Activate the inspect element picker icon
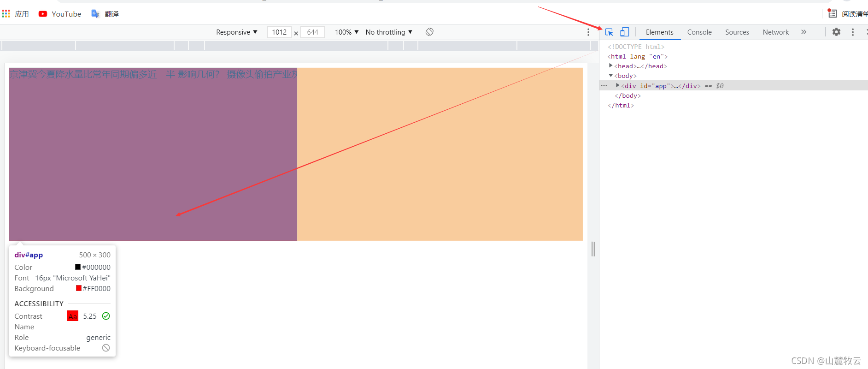This screenshot has width=868, height=369. pos(609,32)
